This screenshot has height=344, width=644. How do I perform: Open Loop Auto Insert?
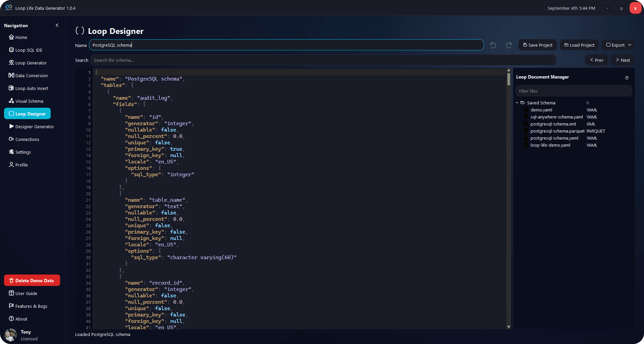[28, 88]
